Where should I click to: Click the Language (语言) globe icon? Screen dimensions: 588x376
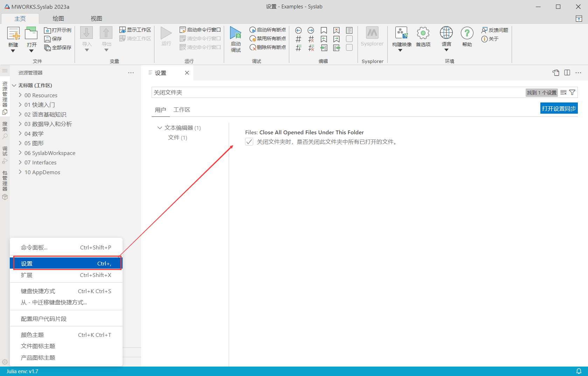446,33
